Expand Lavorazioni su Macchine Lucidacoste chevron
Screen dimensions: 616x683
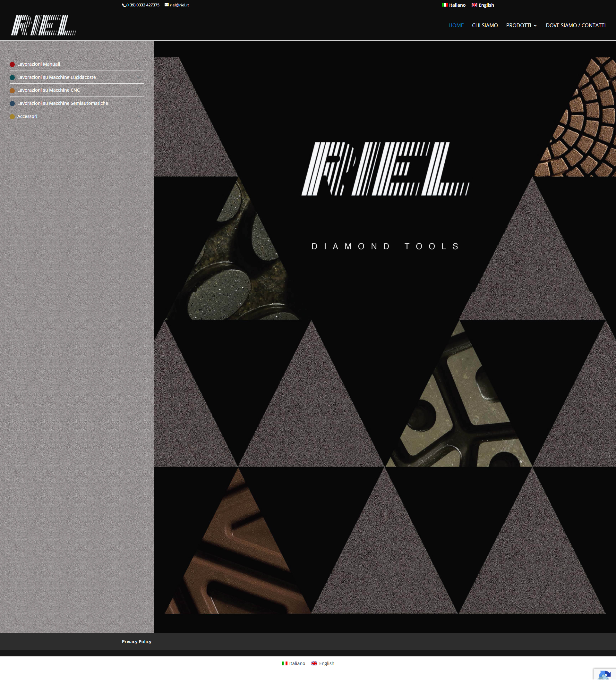(x=138, y=77)
